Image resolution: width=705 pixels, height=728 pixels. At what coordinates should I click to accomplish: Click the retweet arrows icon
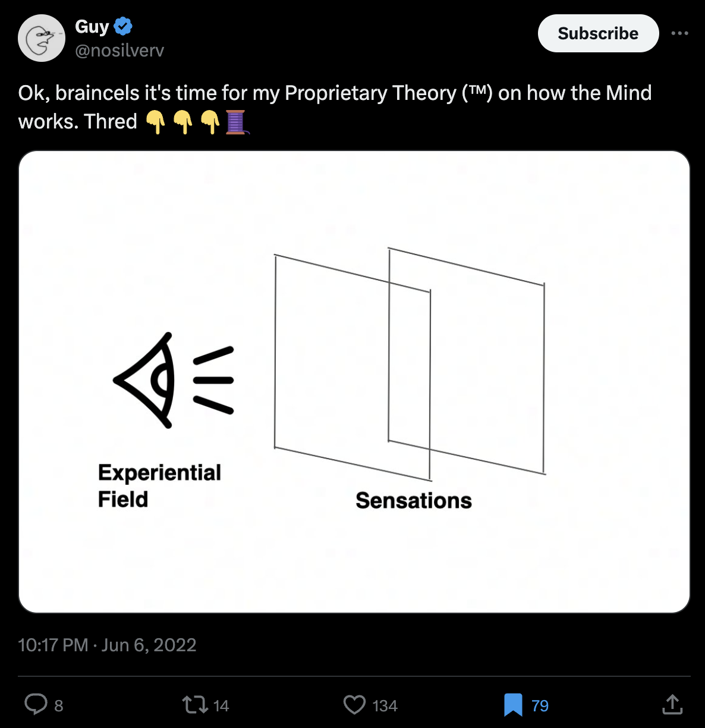194,705
